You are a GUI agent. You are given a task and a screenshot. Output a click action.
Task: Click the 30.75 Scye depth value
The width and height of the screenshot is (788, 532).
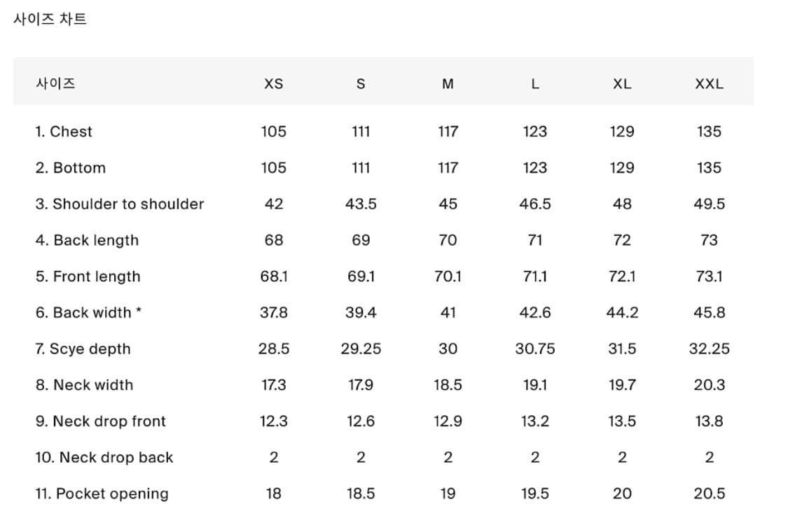535,349
